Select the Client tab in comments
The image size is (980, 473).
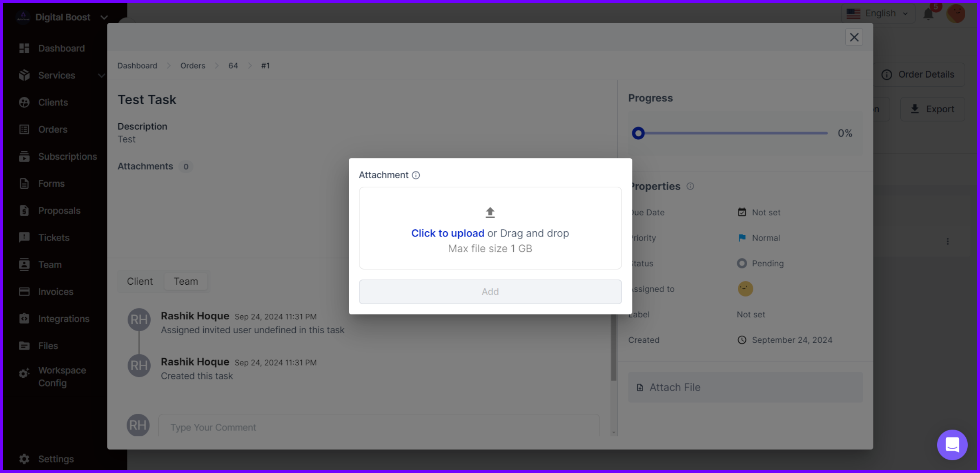coord(139,281)
